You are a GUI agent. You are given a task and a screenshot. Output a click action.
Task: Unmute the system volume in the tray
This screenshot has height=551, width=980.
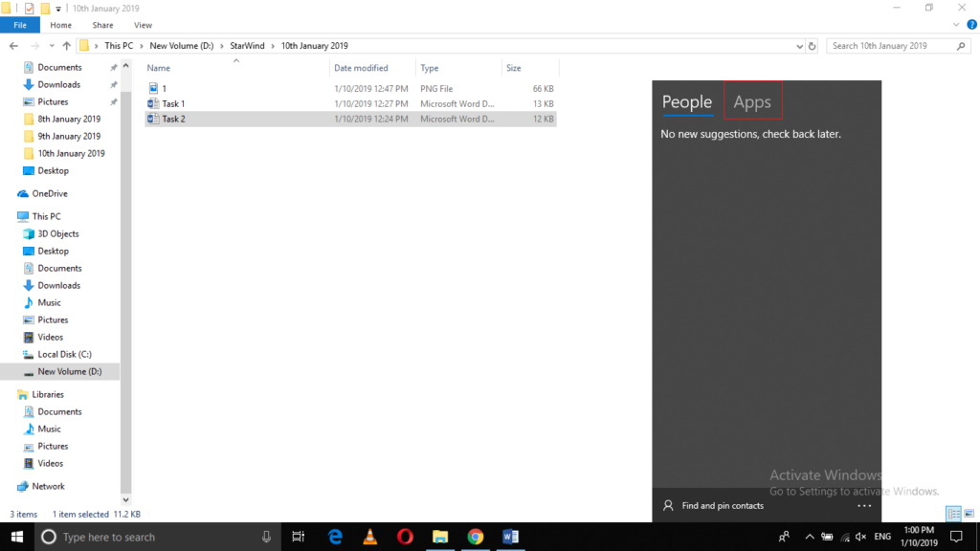tap(860, 537)
